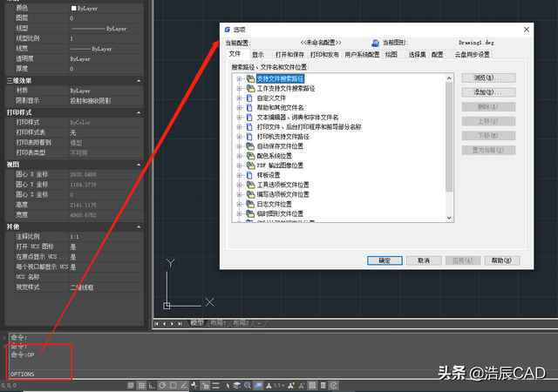Toggle ortho mode in status bar

[x=152, y=385]
